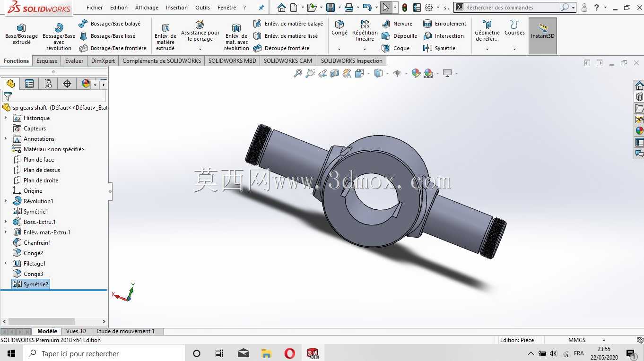644x361 pixels.
Task: Click Enlèv. de matière balayé
Action: click(x=288, y=24)
